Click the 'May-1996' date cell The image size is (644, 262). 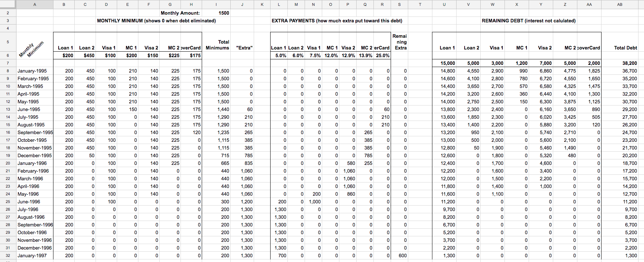click(35, 194)
